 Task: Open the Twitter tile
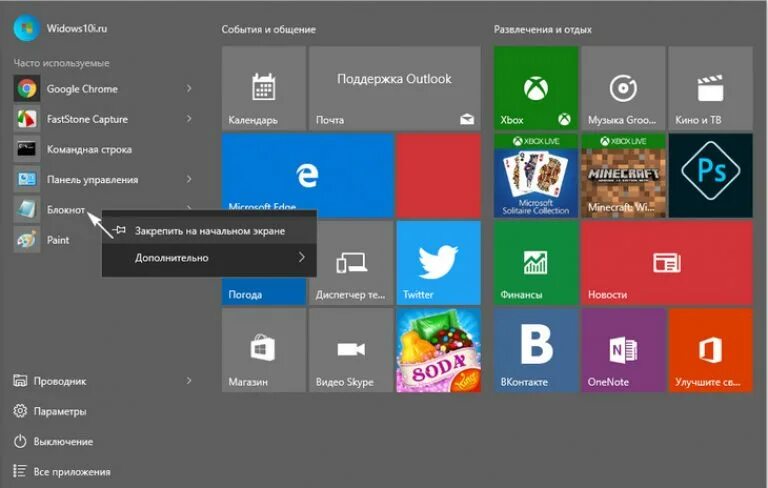coord(438,263)
